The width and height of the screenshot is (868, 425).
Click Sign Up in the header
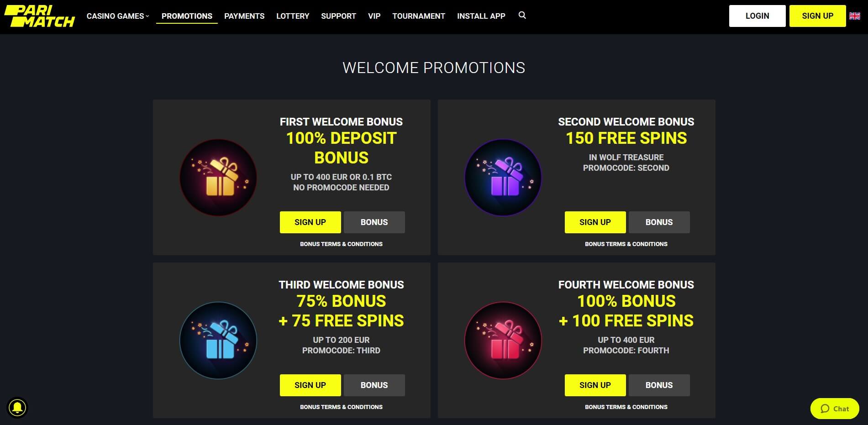[817, 16]
